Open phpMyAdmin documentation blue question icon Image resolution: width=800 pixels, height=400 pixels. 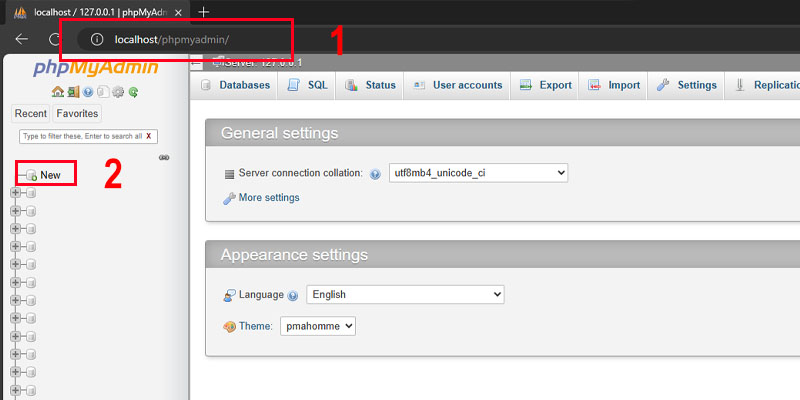(x=88, y=92)
